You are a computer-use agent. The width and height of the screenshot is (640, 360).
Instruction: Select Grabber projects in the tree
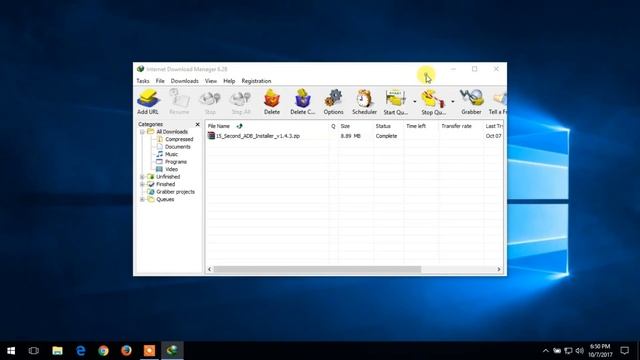point(175,192)
